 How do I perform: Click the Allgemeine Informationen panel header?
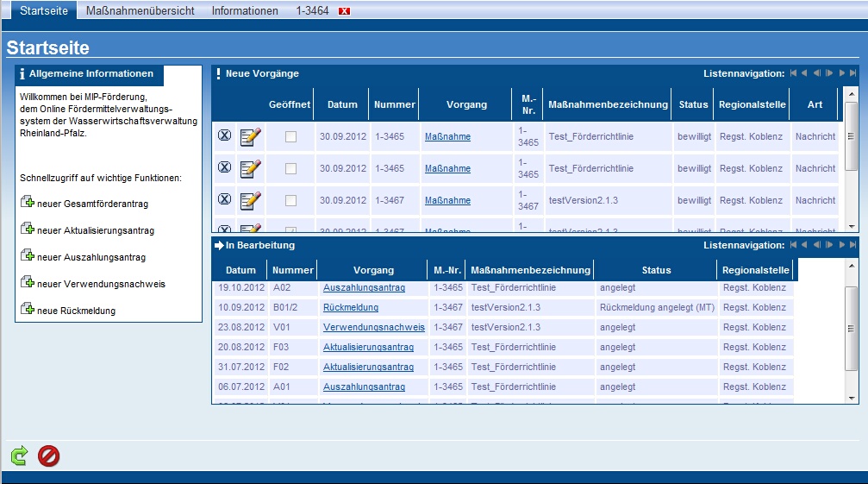point(90,73)
